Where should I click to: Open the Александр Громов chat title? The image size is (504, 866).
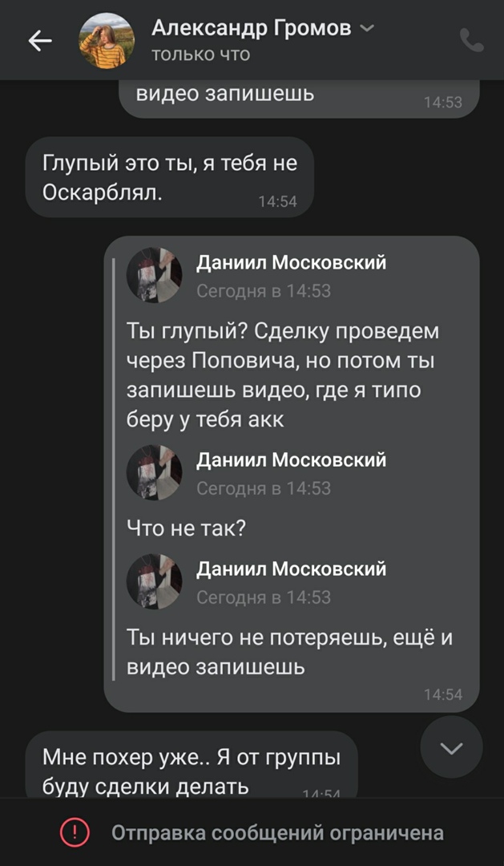(x=252, y=29)
